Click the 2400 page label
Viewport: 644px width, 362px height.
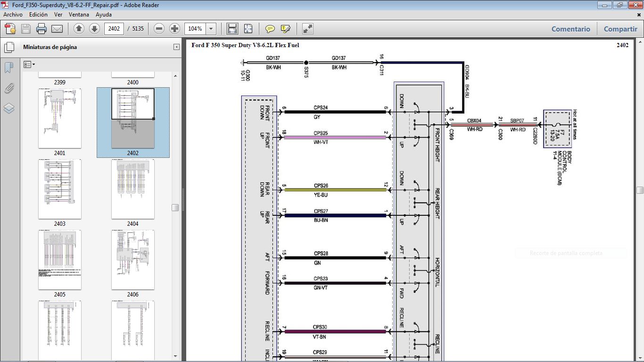click(x=133, y=82)
